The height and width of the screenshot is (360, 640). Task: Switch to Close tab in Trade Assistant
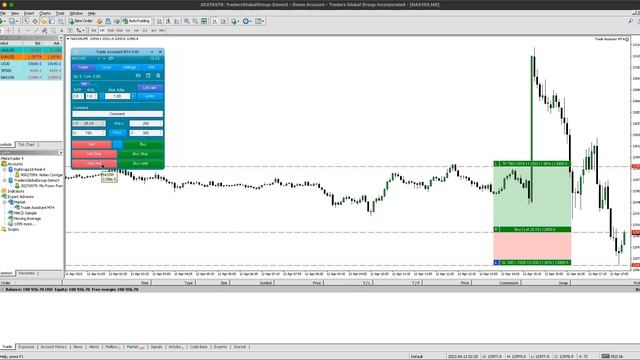(x=107, y=67)
